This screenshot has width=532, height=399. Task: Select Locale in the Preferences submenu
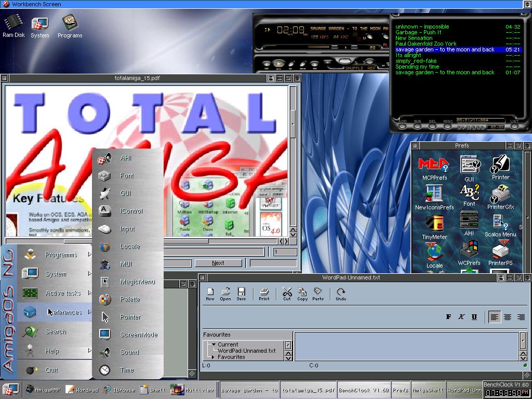[x=128, y=246]
